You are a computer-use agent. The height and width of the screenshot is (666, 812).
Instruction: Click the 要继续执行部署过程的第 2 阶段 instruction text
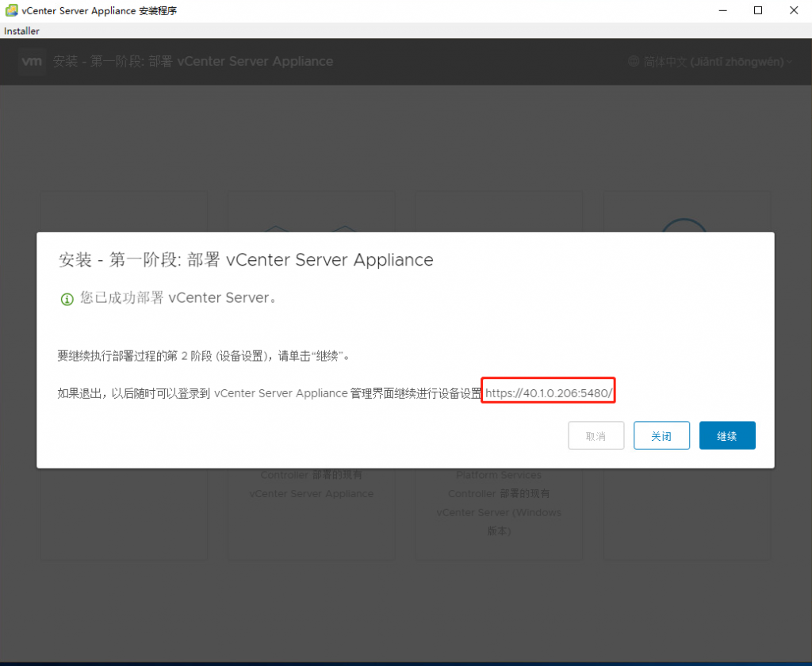204,356
